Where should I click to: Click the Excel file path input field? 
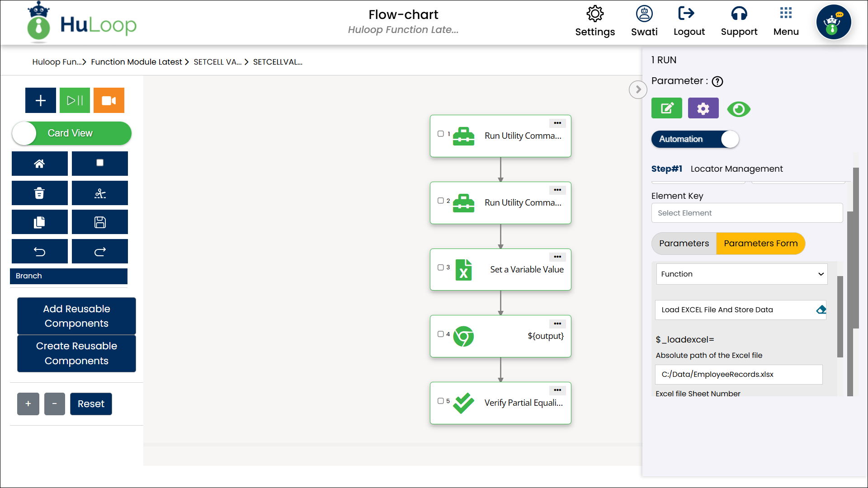(738, 375)
